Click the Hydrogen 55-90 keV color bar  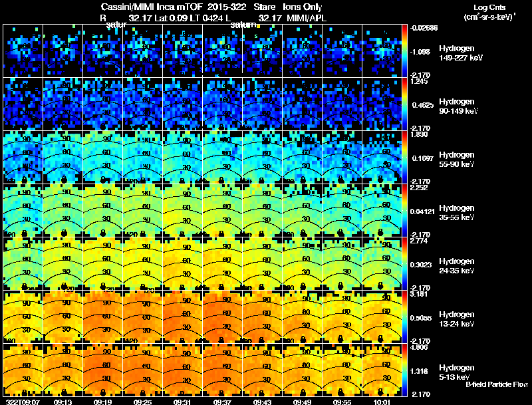(404, 157)
